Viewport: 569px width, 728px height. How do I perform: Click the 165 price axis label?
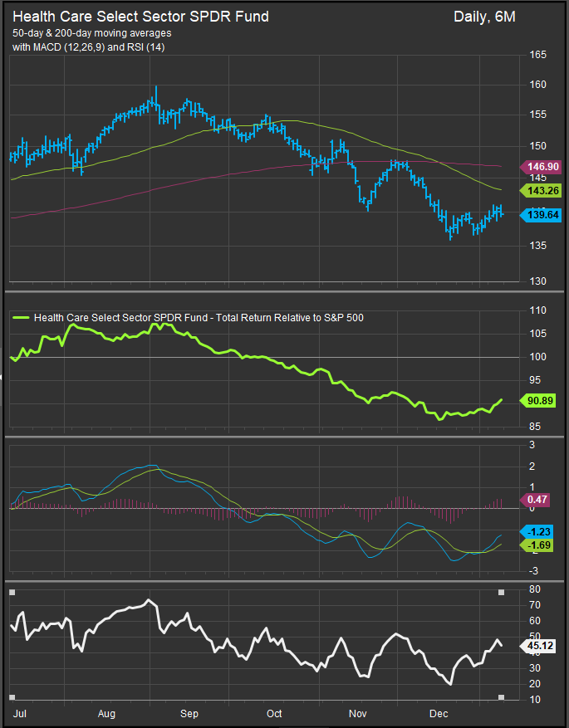(538, 55)
